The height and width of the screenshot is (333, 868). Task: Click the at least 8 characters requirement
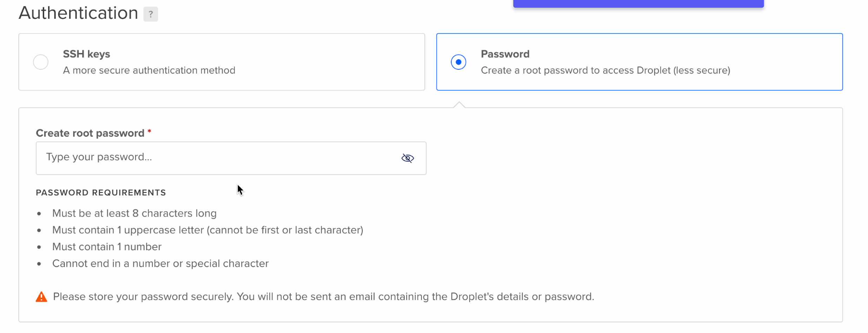click(135, 213)
